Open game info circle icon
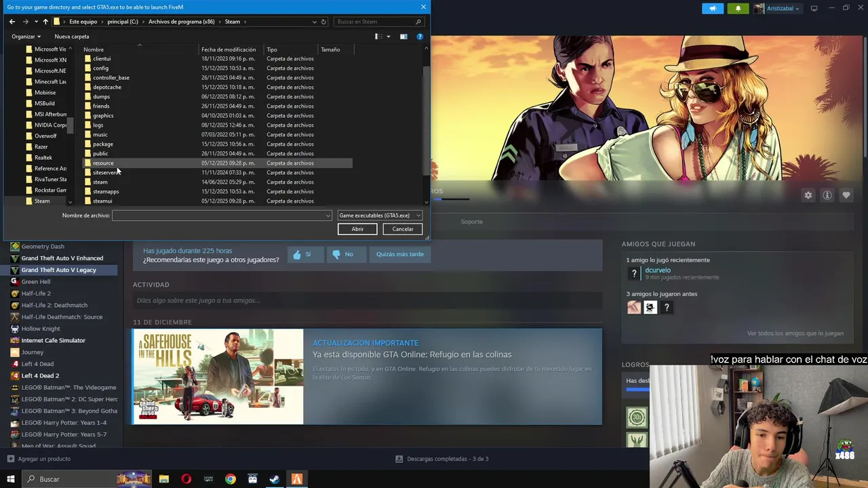 (827, 195)
